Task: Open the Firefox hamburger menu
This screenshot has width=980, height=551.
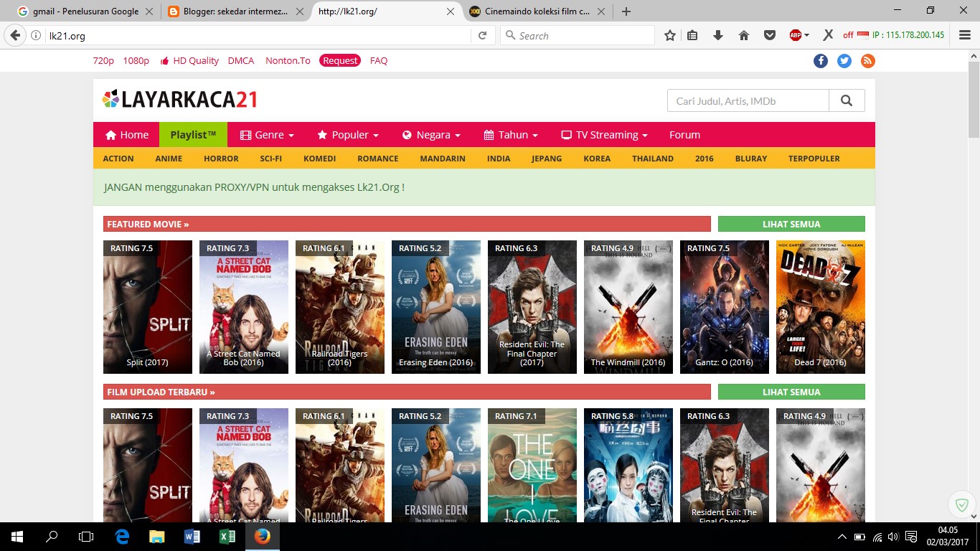Action: (963, 35)
